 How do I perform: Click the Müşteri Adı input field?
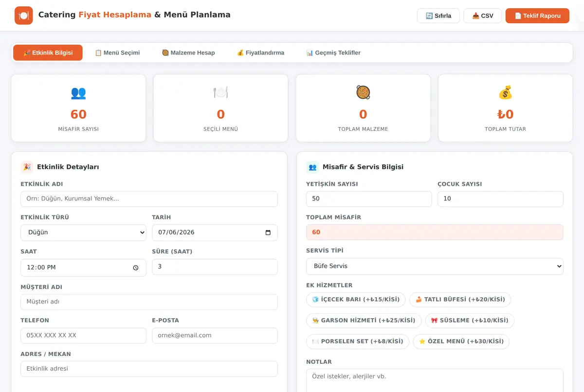(x=149, y=302)
